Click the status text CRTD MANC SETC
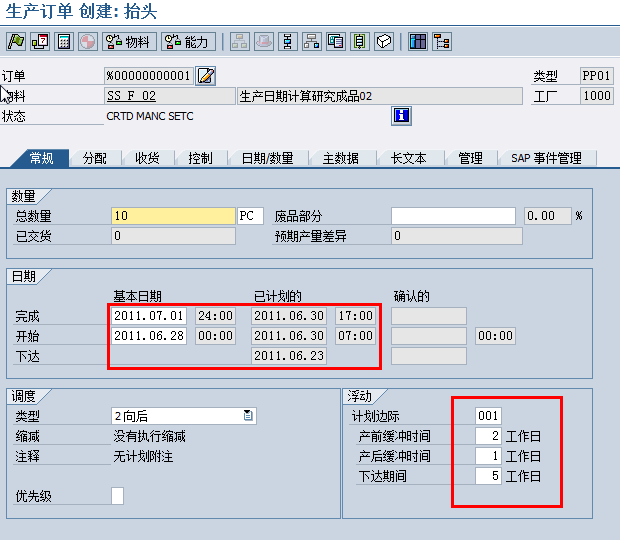This screenshot has height=540, width=620. pos(150,116)
